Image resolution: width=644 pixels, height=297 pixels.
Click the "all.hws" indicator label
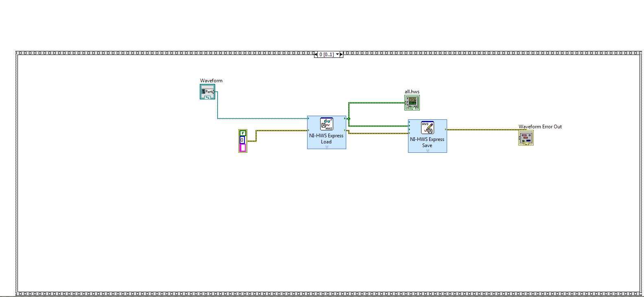click(412, 92)
